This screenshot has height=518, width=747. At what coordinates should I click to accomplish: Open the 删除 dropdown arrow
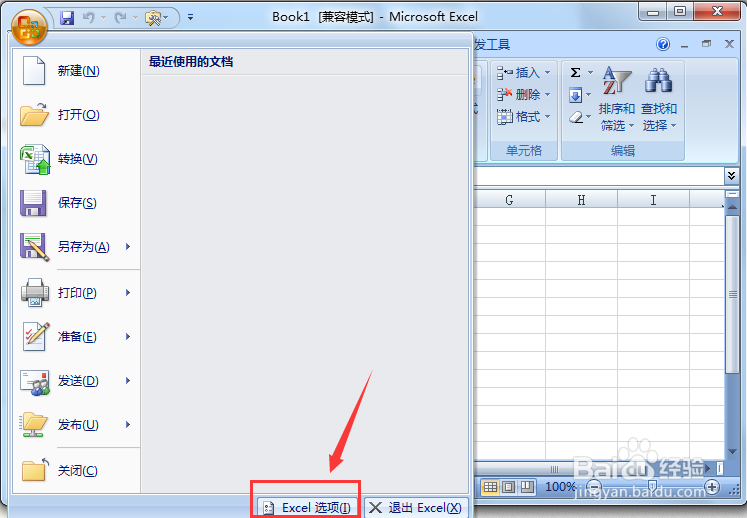(x=547, y=94)
